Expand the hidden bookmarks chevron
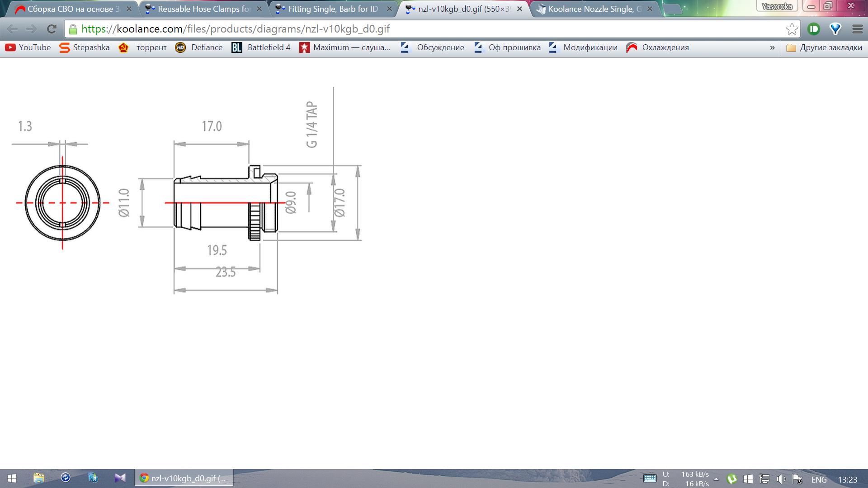The width and height of the screenshot is (868, 488). click(x=772, y=47)
